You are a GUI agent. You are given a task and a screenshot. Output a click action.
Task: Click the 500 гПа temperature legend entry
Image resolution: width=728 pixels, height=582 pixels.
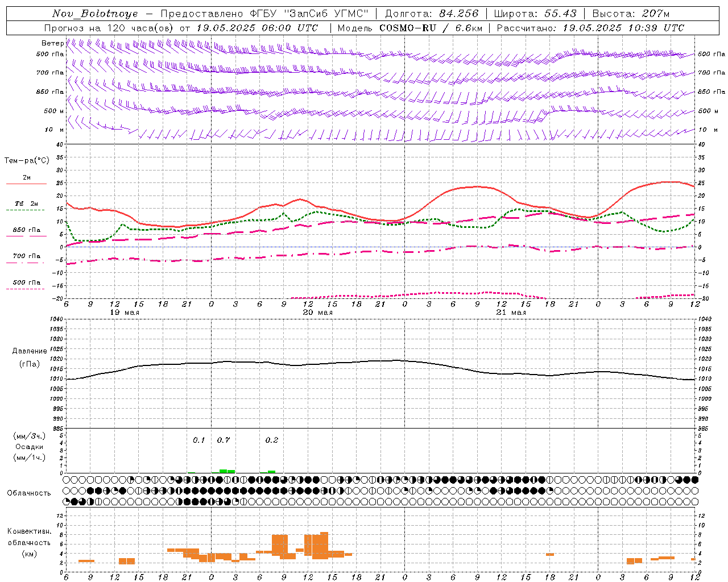pyautogui.click(x=26, y=284)
